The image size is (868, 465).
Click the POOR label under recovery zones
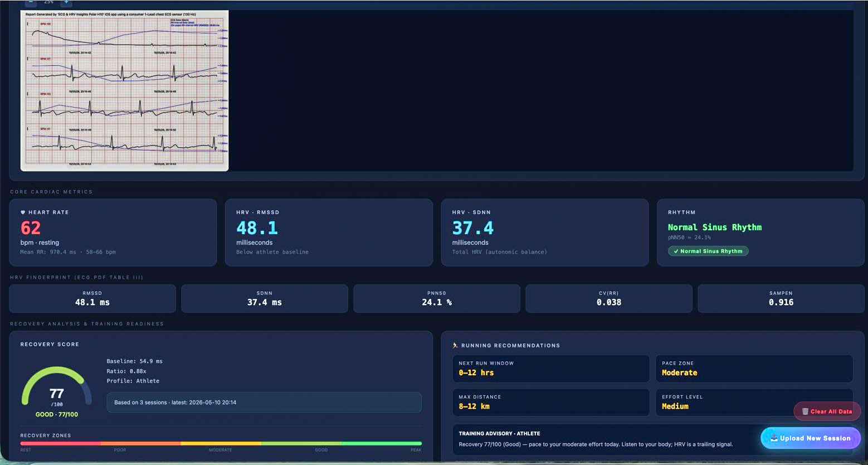[x=120, y=450]
